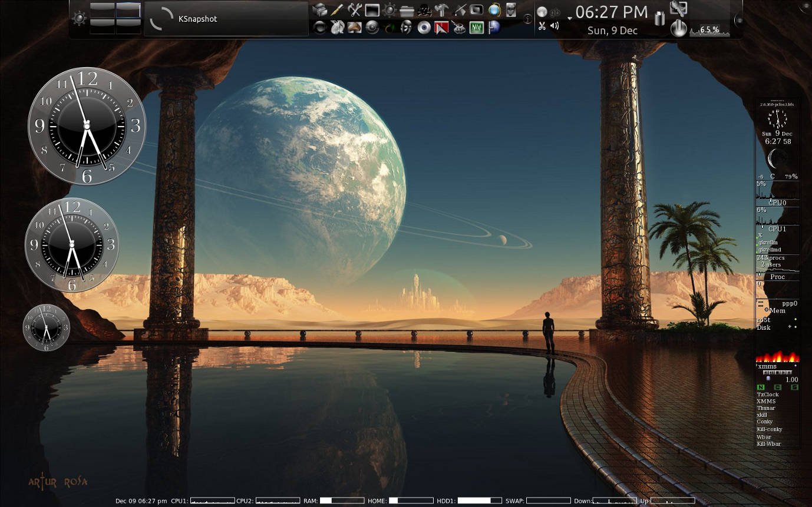Open the red arrow pointer launcher

(x=441, y=27)
